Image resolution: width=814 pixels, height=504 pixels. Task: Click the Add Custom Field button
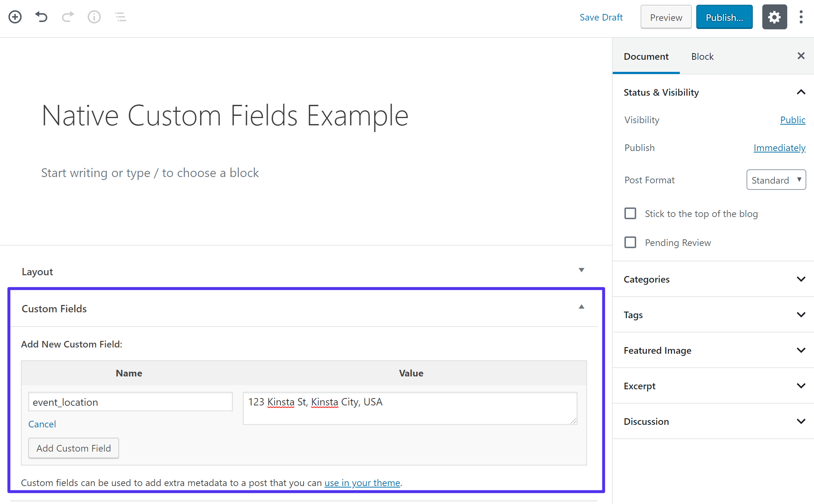tap(74, 448)
